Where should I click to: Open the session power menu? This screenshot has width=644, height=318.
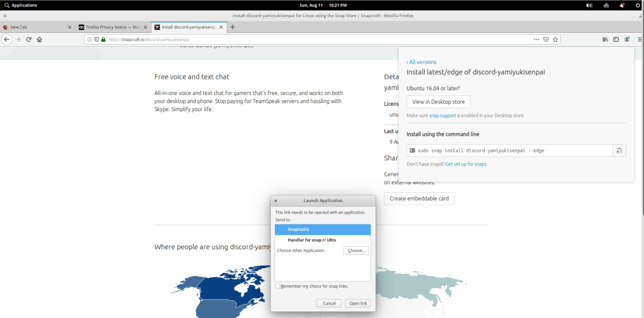point(637,5)
